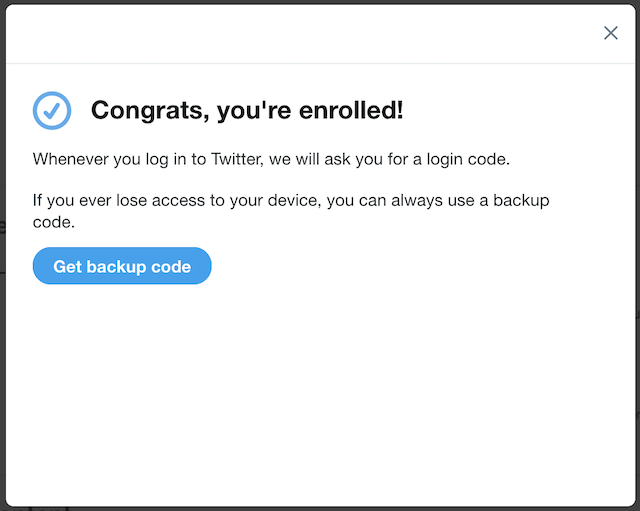Click the blue checkmark success icon
The width and height of the screenshot is (640, 511).
tap(52, 111)
